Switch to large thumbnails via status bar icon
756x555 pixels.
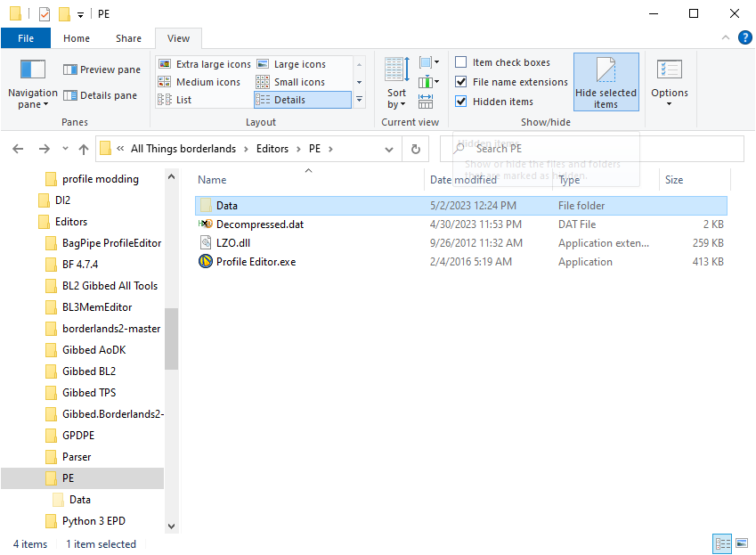click(x=742, y=543)
